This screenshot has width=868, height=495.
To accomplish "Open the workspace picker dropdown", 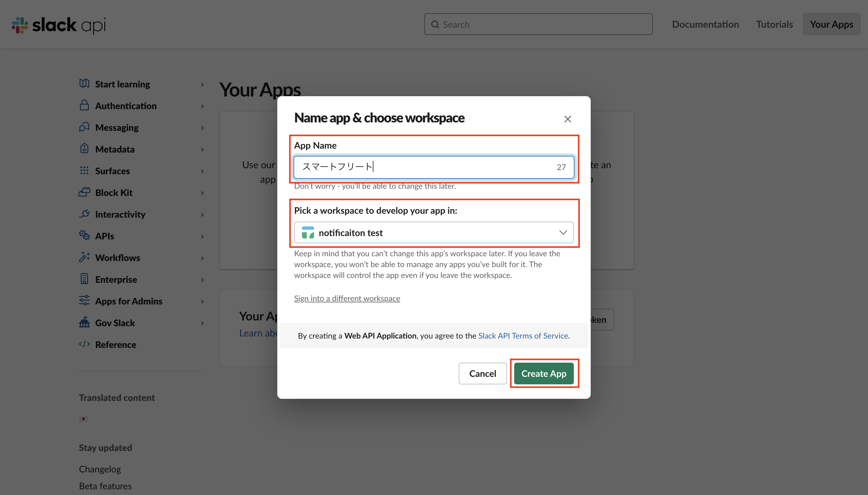I will [x=433, y=232].
